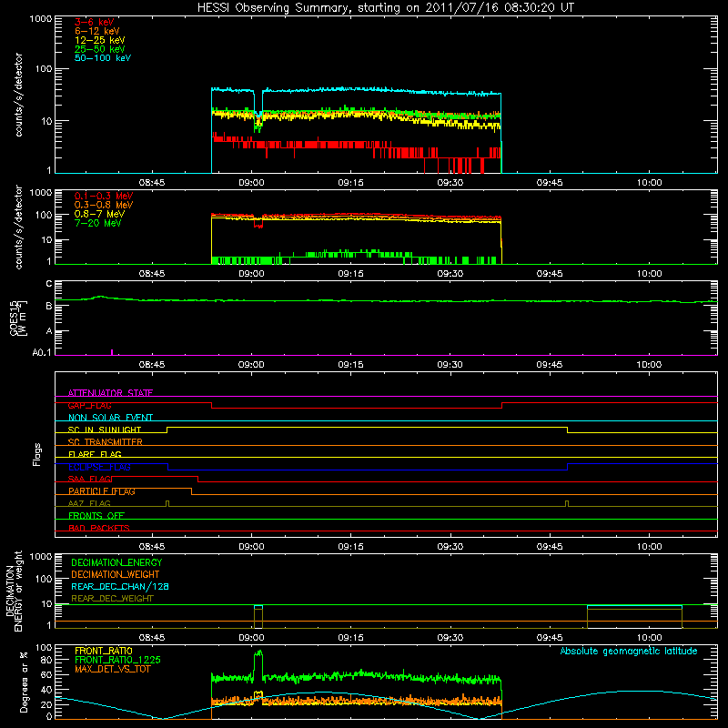The height and width of the screenshot is (728, 728).
Task: Click the 7-20 MeV legend label
Action: point(98,223)
